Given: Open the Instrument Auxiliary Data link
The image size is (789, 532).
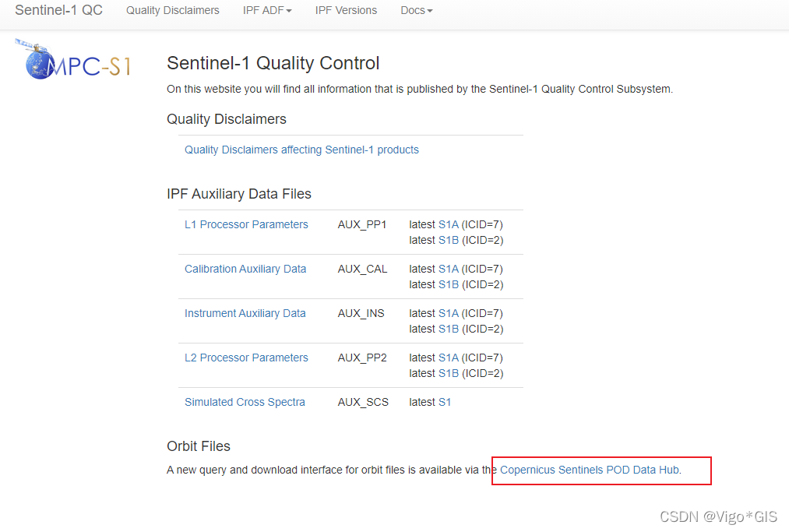Looking at the screenshot, I should [245, 313].
